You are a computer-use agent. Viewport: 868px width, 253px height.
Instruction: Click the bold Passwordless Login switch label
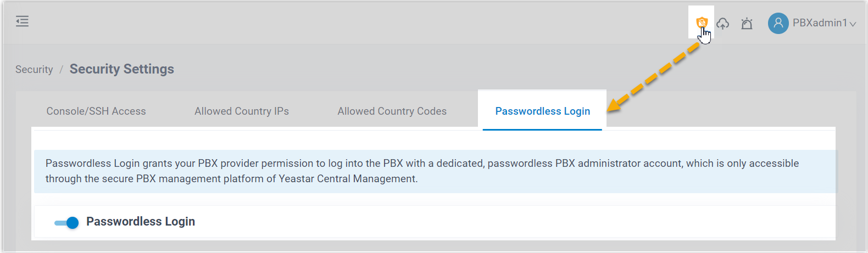141,222
